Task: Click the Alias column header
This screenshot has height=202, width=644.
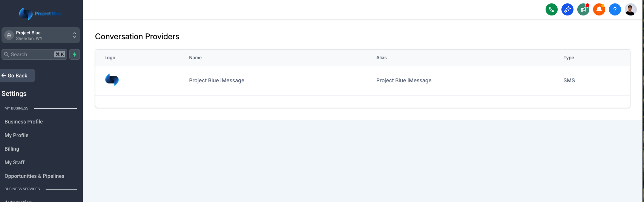Action: click(381, 58)
